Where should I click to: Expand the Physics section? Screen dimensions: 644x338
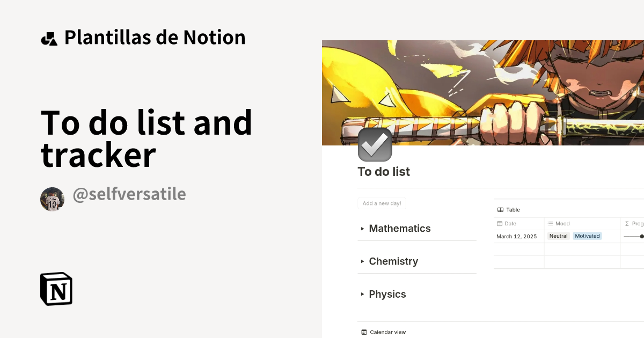362,294
